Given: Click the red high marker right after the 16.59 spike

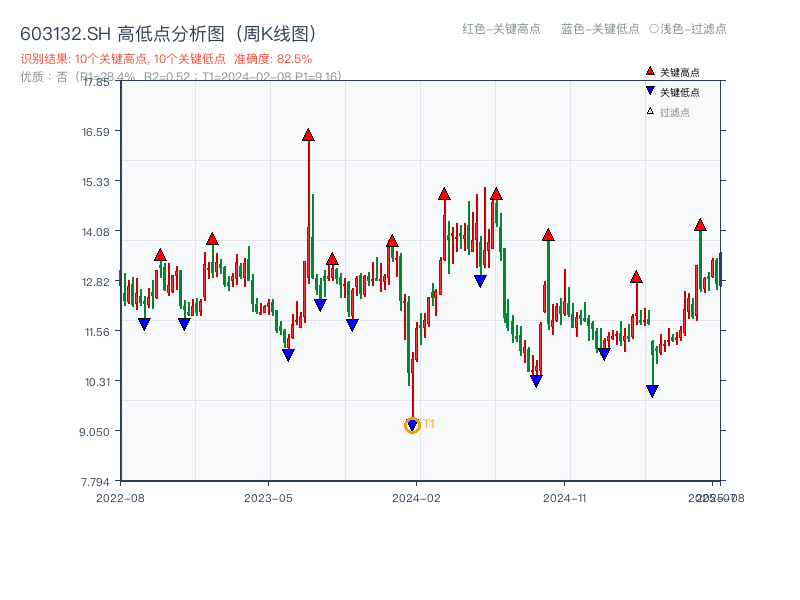Looking at the screenshot, I should point(332,259).
